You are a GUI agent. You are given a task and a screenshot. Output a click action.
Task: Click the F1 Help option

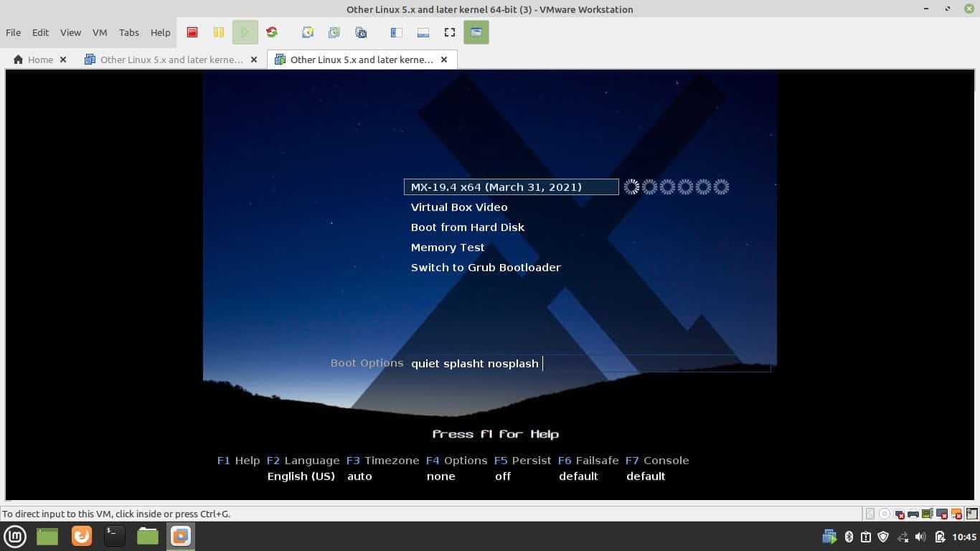(x=238, y=461)
